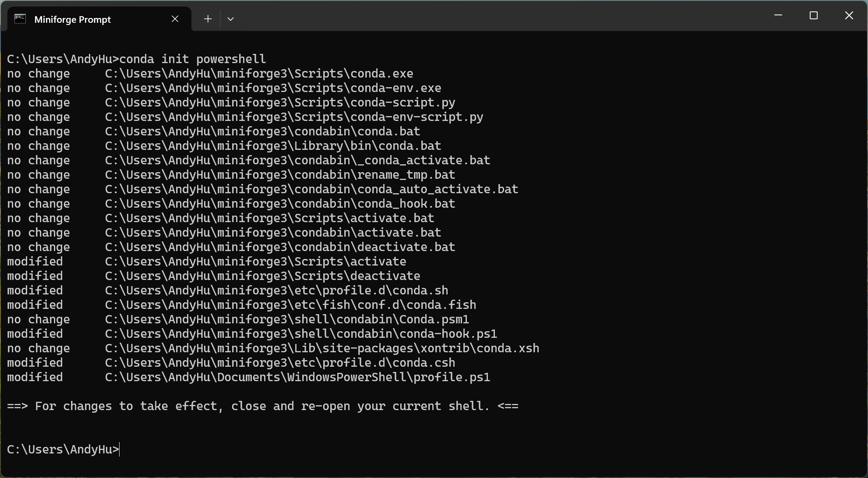Viewport: 868px width, 478px height.
Task: Click the conda-hook.ps1 modified line
Action: coord(252,334)
